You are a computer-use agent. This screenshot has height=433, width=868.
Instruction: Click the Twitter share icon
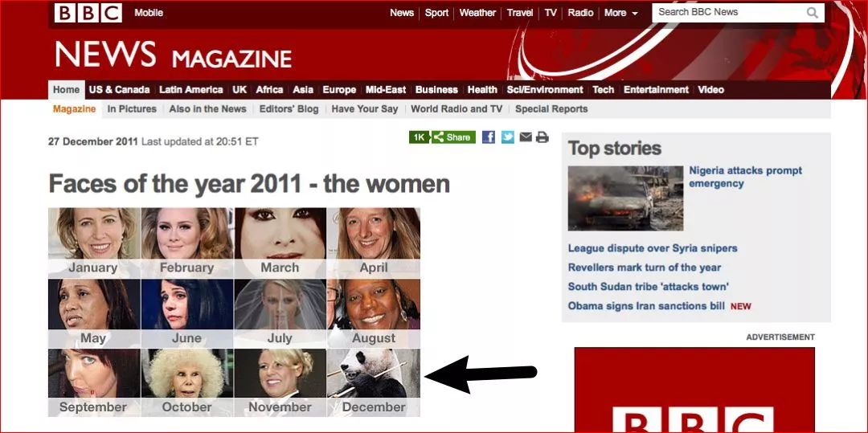tap(508, 137)
